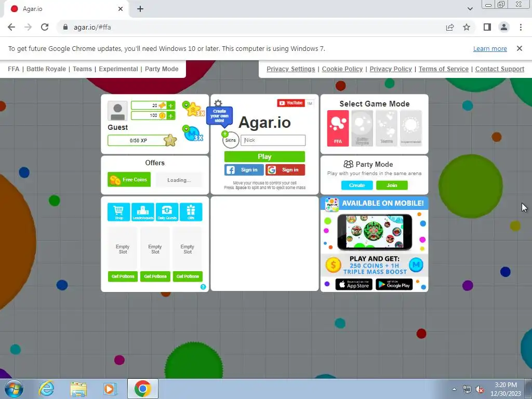532x399 pixels.
Task: Open File Explorer from the taskbar
Action: (x=78, y=389)
